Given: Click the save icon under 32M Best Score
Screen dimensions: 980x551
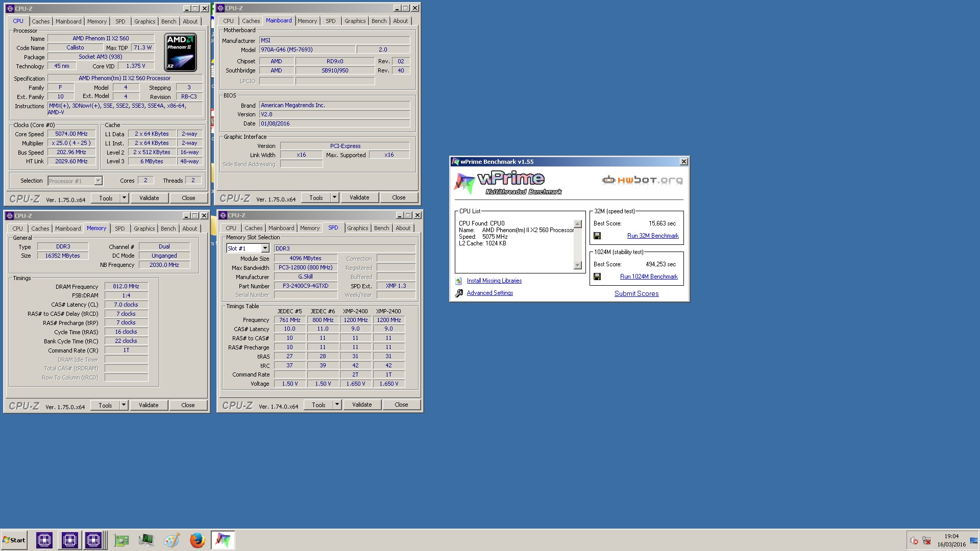Looking at the screenshot, I should (x=597, y=236).
